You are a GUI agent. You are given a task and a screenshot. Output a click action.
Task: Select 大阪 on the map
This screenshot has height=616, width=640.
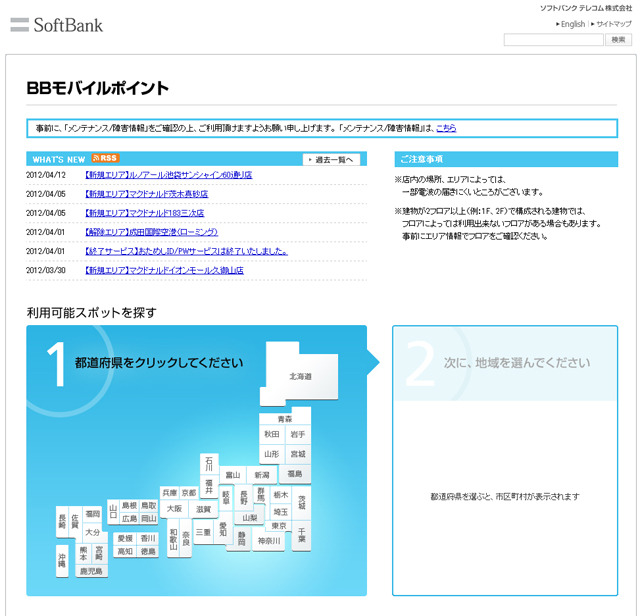174,509
